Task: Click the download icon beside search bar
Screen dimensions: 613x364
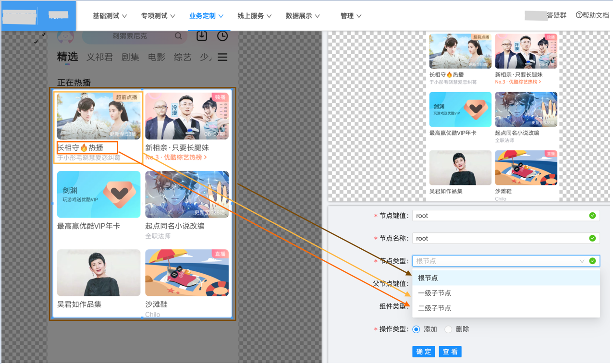Action: point(202,36)
